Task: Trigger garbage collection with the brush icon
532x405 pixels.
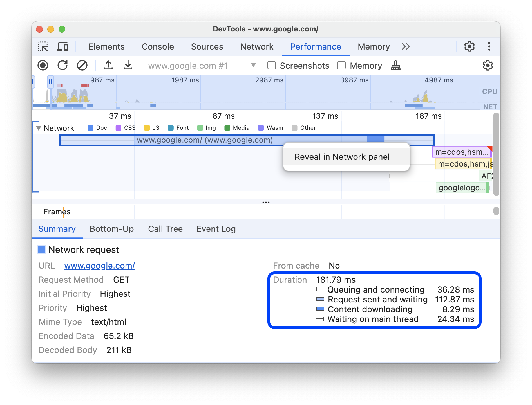Action: click(x=395, y=65)
